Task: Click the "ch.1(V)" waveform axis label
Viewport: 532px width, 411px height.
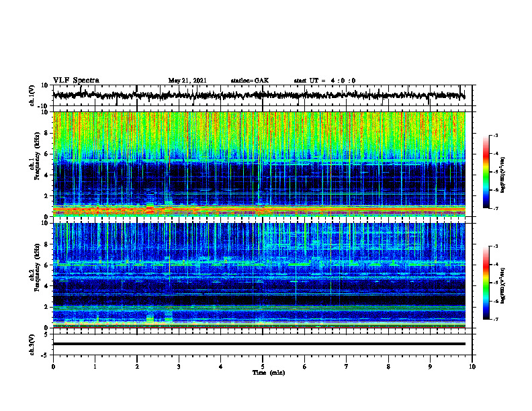Action: tap(32, 95)
